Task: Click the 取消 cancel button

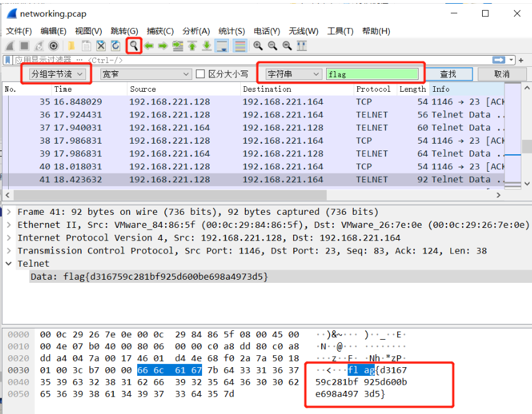Action: pyautogui.click(x=501, y=74)
